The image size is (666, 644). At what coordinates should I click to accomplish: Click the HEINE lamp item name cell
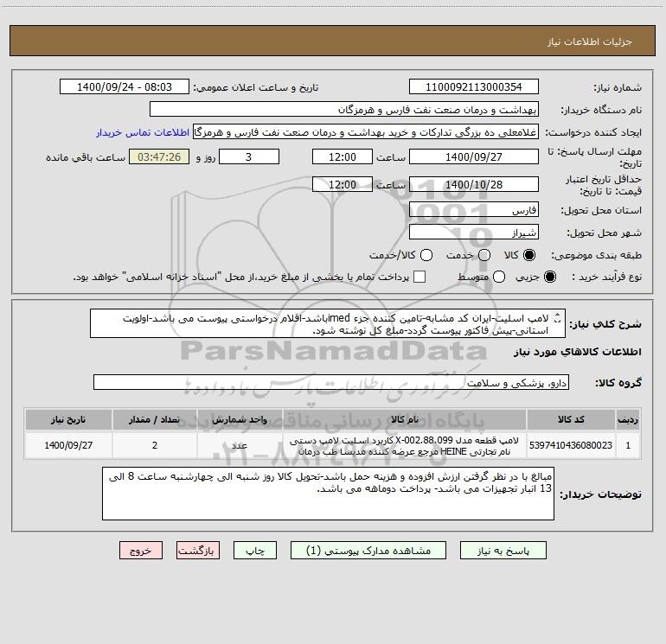(x=405, y=445)
